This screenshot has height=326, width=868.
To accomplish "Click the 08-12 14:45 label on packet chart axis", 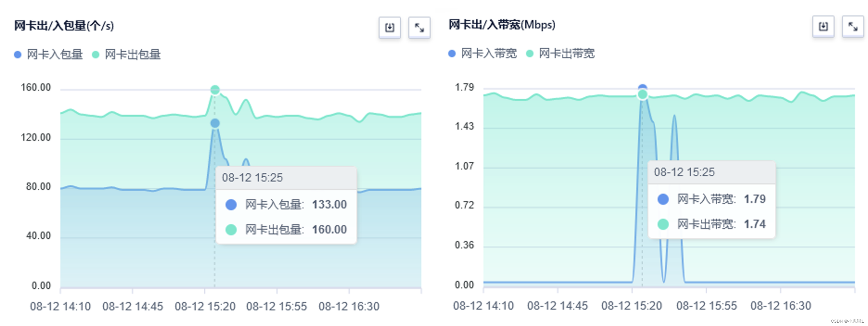I will pyautogui.click(x=132, y=306).
